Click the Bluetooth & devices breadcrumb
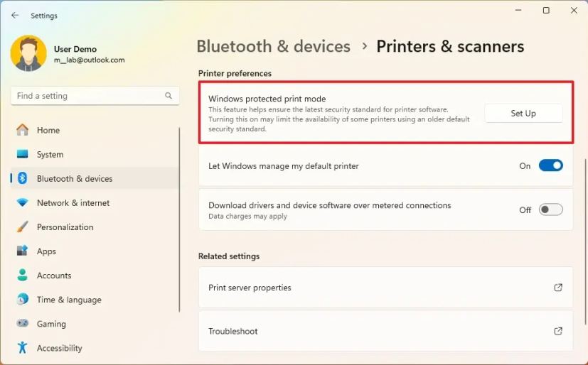The image size is (588, 365). 273,46
